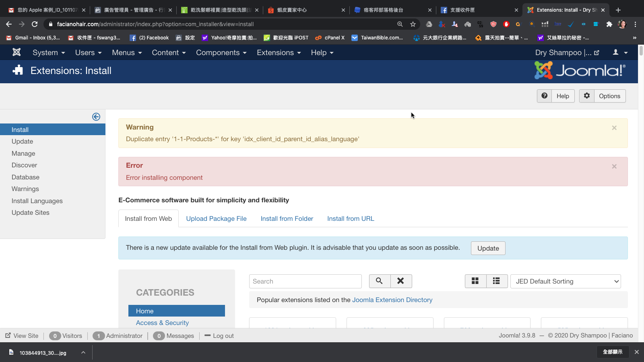Viewport: 644px width, 362px height.
Task: Open the System dropdown menu
Action: (x=49, y=53)
